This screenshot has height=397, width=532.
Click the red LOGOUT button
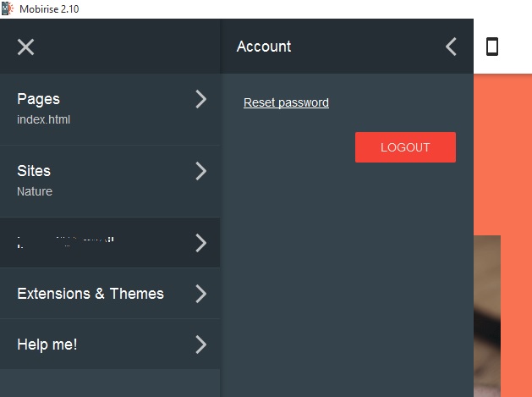click(405, 147)
